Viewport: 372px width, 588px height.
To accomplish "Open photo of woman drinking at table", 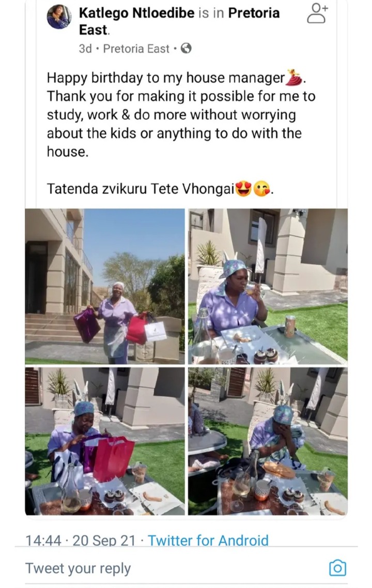I will [x=268, y=286].
